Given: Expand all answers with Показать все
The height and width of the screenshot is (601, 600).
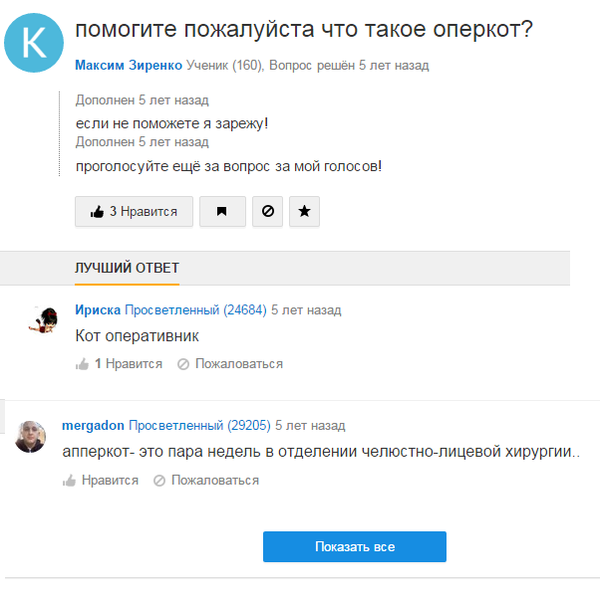Looking at the screenshot, I should coord(354,547).
